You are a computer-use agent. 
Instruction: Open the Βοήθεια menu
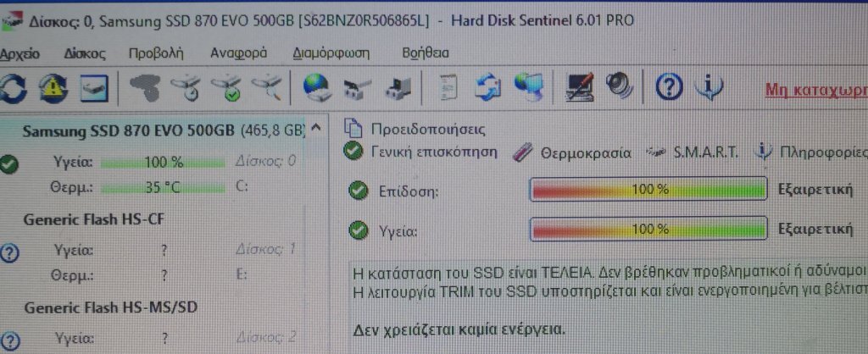[426, 53]
